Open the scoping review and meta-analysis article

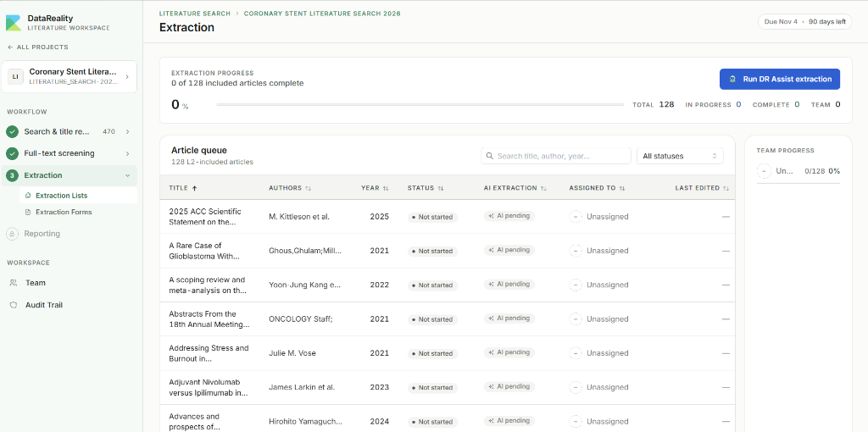point(208,285)
